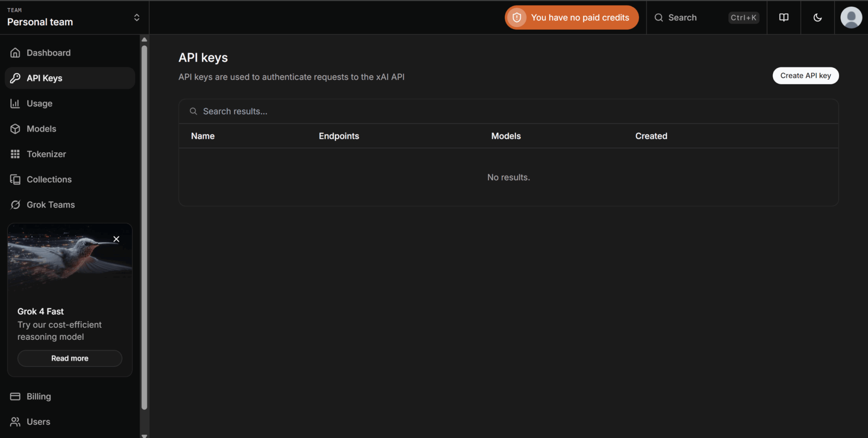Click the no paid credits warning banner
Screen dimensions: 868x438
coord(571,17)
